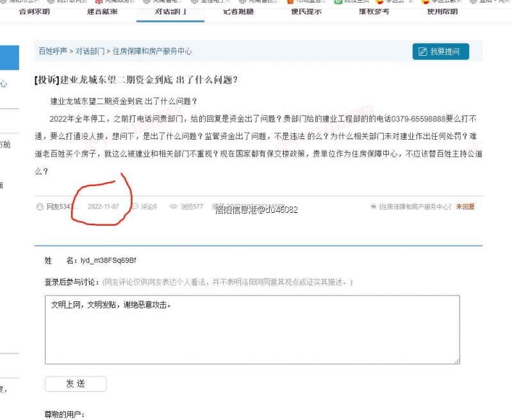The height and width of the screenshot is (420, 512).
Task: Open the 咨询求助 navigation tab
Action: click(35, 12)
